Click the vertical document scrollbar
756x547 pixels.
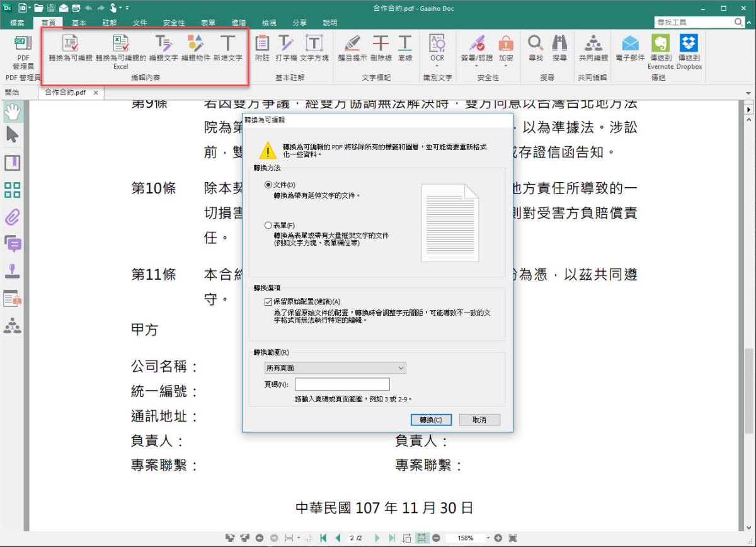coord(749,391)
